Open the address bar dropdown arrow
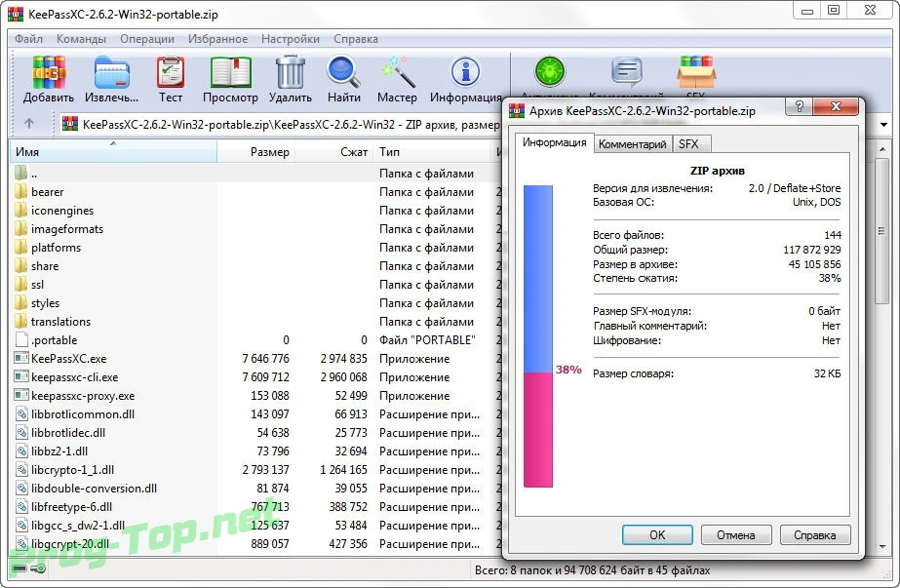Viewport: 900px width, 588px height. point(883,124)
